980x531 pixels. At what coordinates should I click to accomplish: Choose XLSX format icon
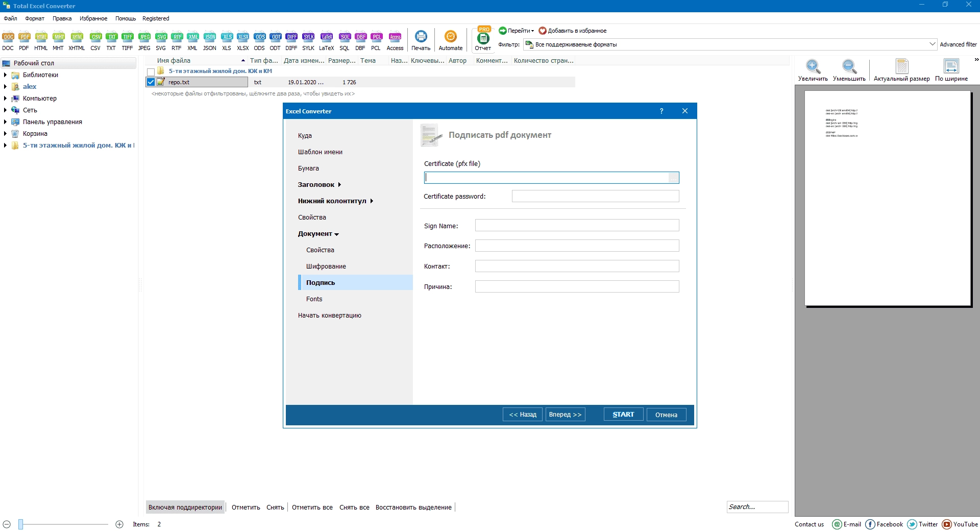coord(243,41)
